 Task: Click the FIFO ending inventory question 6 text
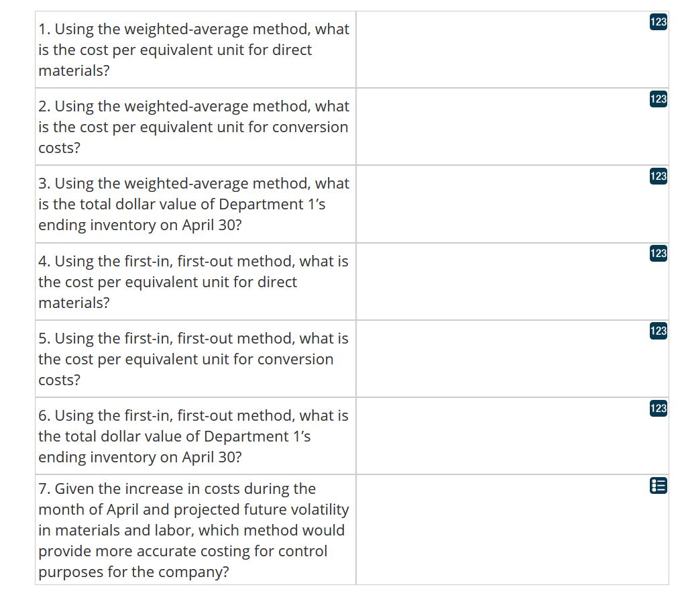(194, 436)
